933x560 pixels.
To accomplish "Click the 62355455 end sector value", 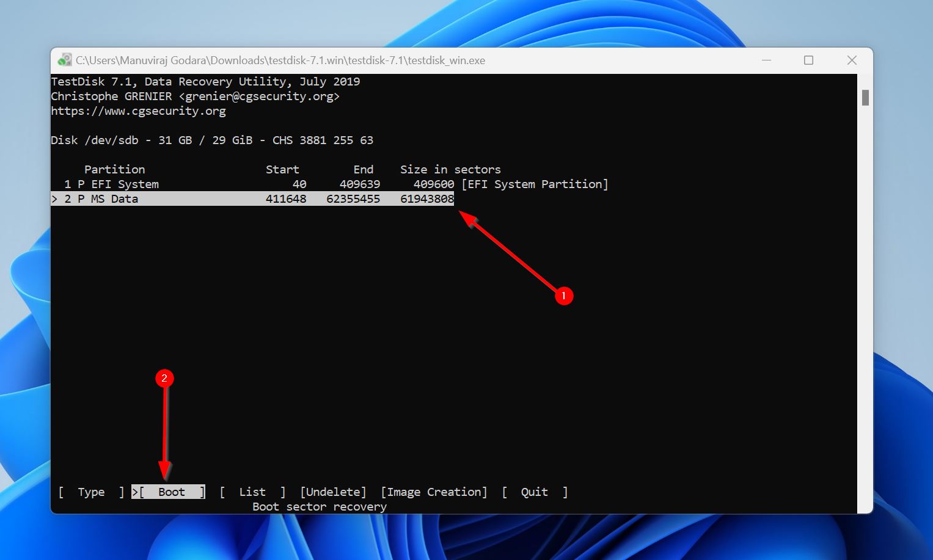I will [353, 198].
